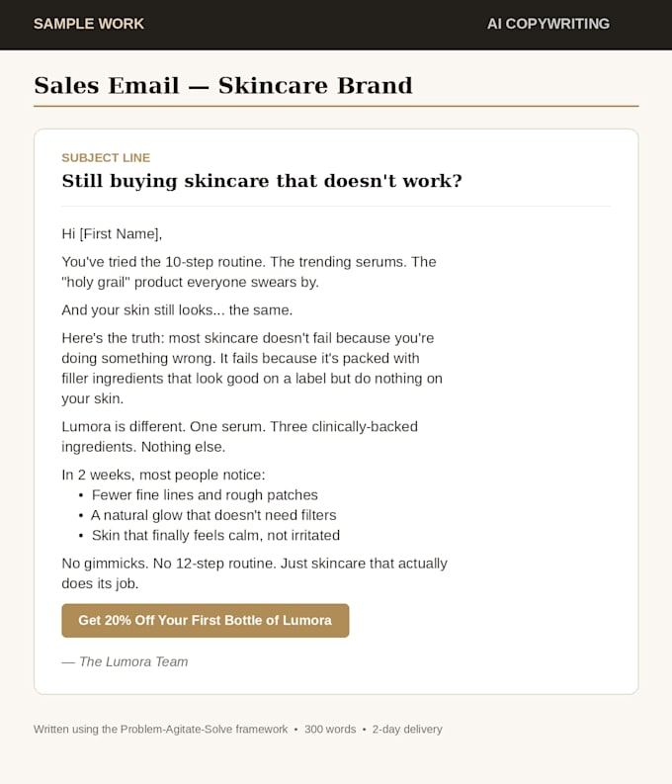Click the fine lines bullet item
This screenshot has width=672, height=784.
[205, 495]
